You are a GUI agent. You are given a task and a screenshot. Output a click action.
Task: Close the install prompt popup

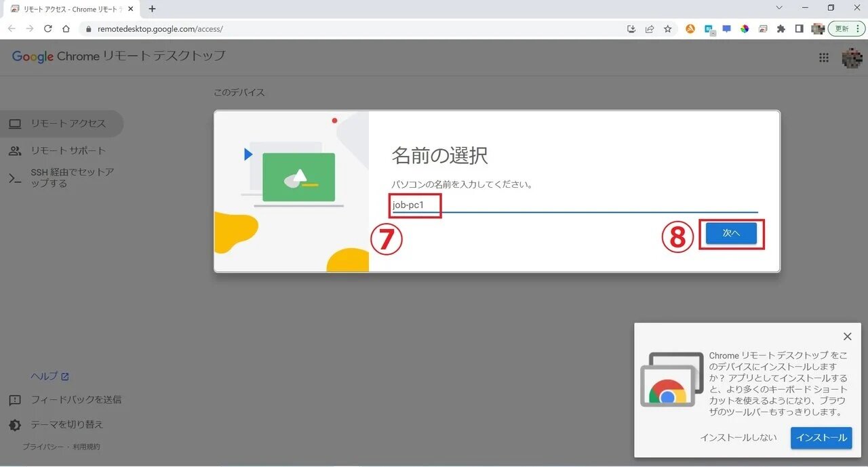point(847,336)
